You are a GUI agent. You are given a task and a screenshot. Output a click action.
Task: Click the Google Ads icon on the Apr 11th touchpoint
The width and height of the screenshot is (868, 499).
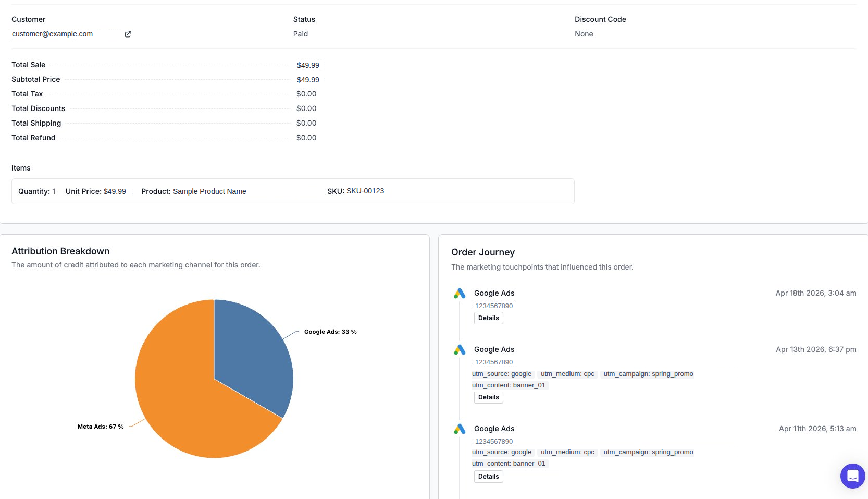click(459, 429)
